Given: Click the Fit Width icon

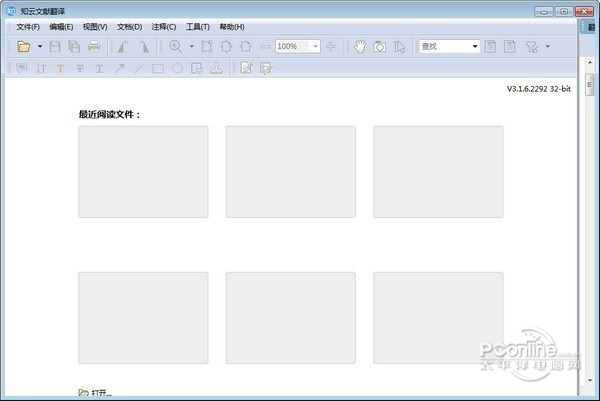Looking at the screenshot, I should [x=246, y=47].
